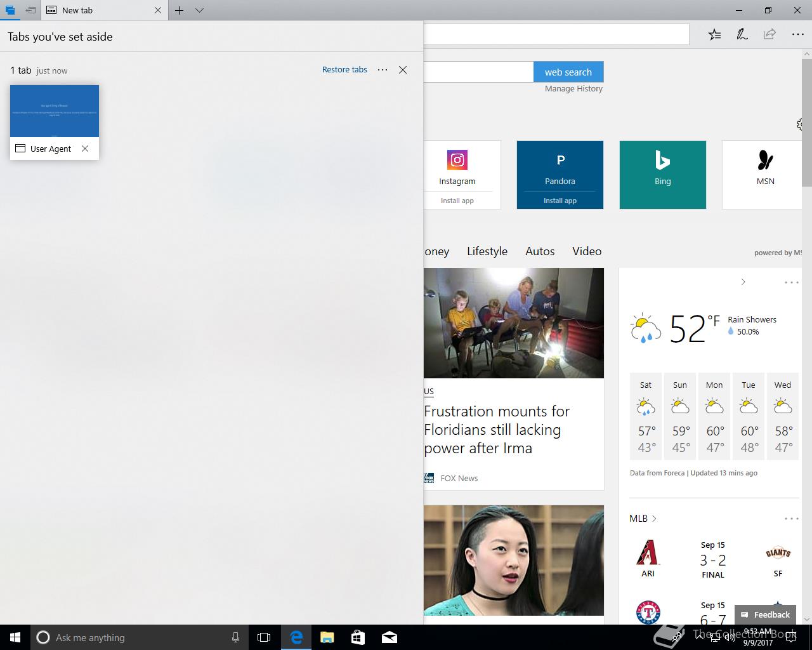Select the Mon forecast day

coord(714,416)
